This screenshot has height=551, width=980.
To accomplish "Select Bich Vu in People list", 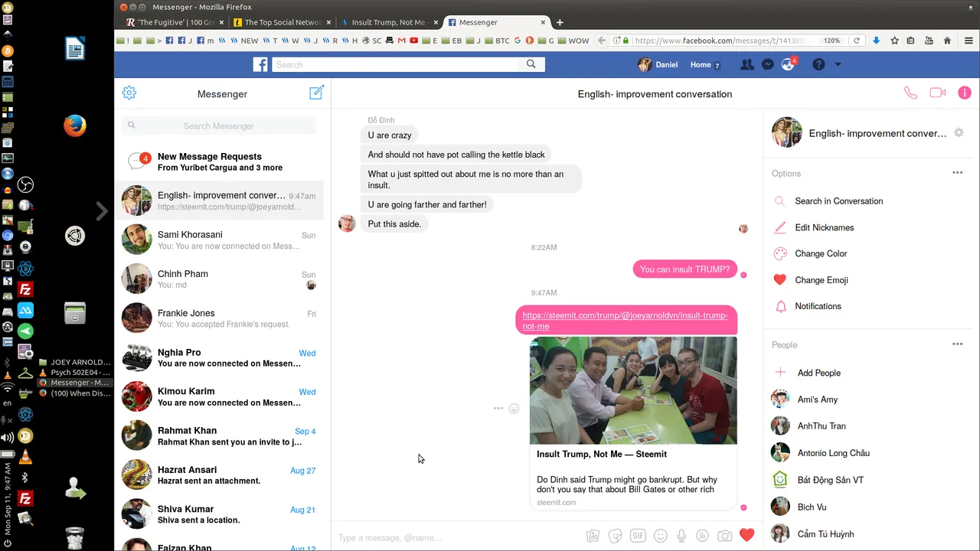I will coord(812,507).
